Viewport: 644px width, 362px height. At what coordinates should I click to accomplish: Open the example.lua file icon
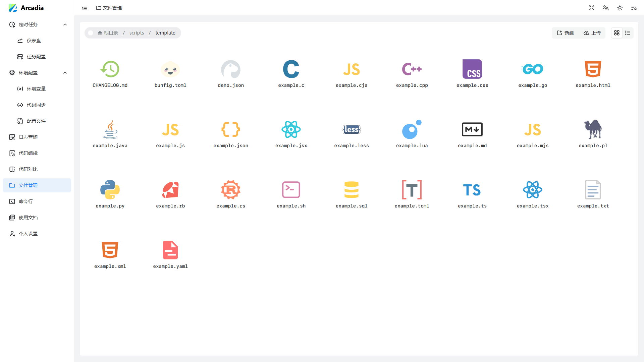coord(412,129)
